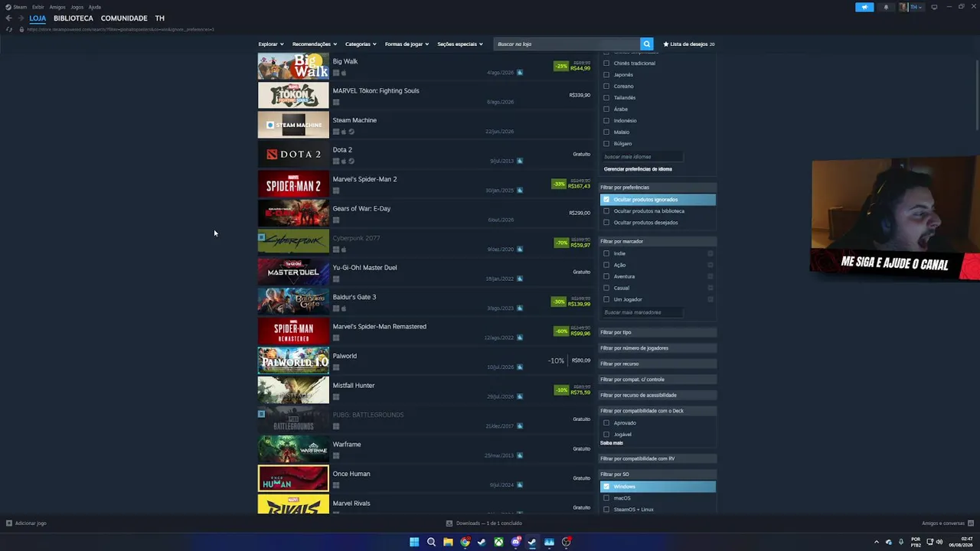Open the Exibir menu
Viewport: 980px width, 551px height.
click(38, 7)
